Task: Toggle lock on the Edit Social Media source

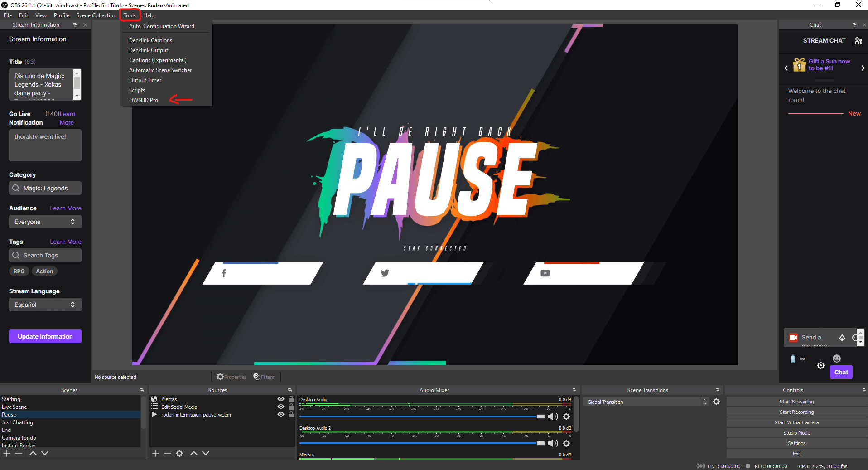Action: (291, 407)
